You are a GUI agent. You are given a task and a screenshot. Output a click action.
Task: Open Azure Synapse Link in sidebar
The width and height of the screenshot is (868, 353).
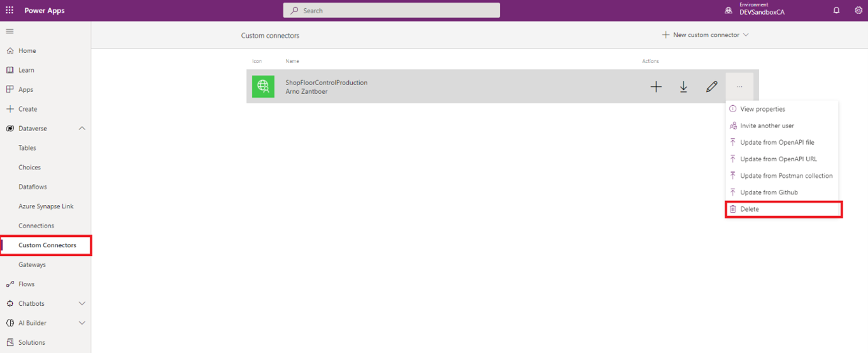point(46,206)
